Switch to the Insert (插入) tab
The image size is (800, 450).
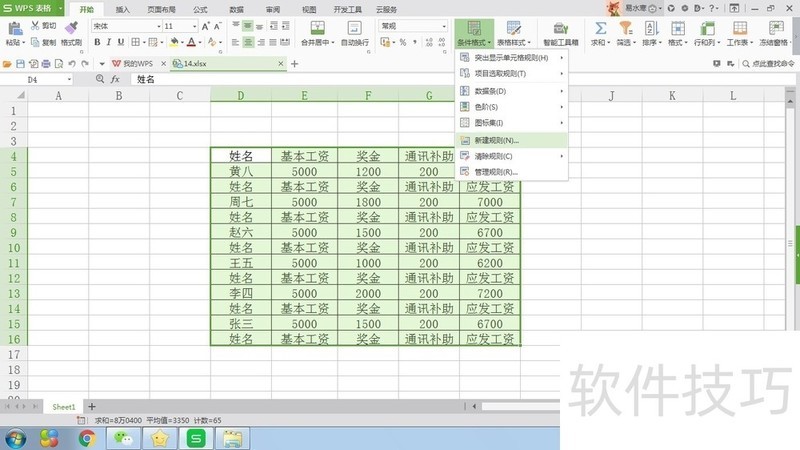coord(122,9)
